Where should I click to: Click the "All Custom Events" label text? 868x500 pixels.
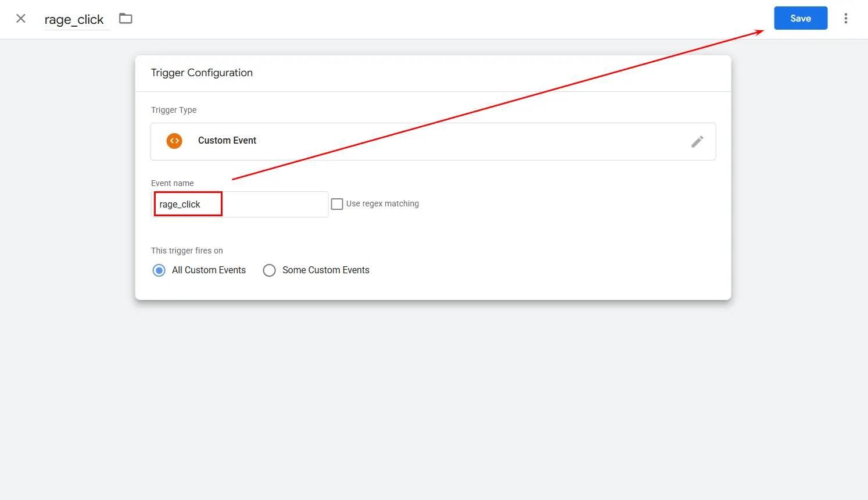pos(209,270)
